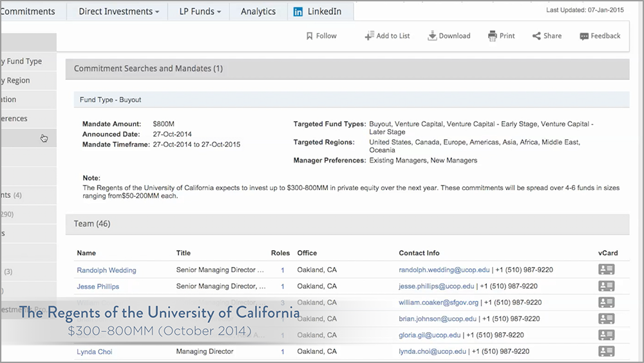Click the $800M mandate amount value
Viewport: 644px width, 363px height.
coord(164,124)
